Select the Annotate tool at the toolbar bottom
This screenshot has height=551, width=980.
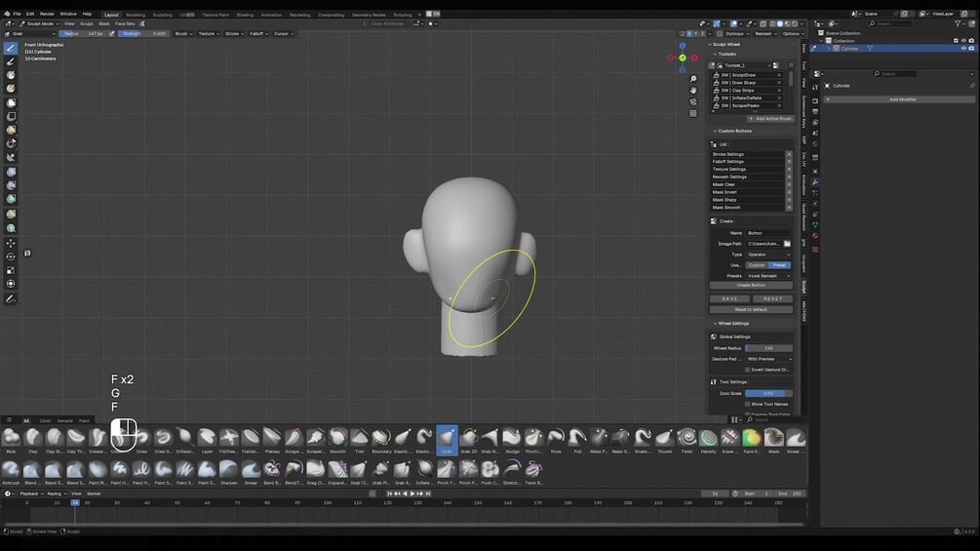click(x=11, y=299)
